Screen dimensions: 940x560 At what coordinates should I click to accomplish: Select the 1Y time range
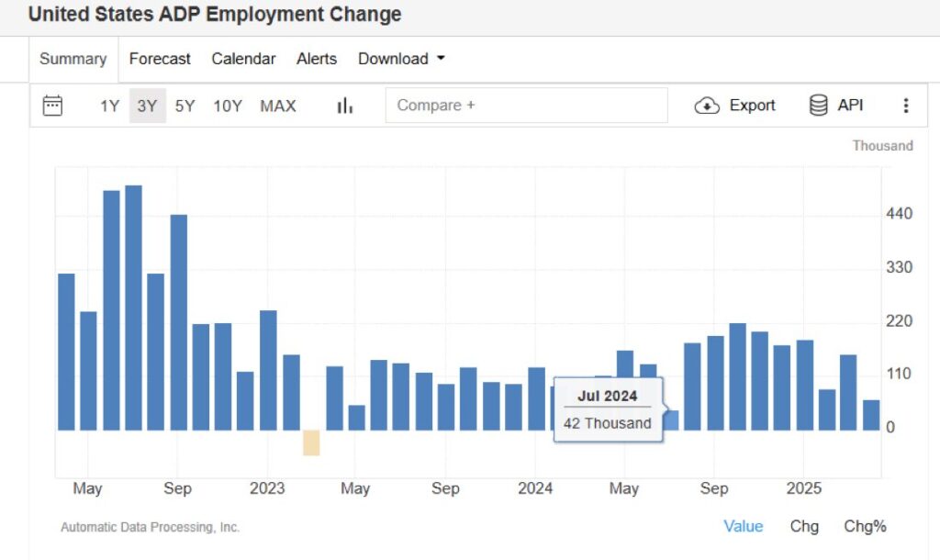click(x=108, y=105)
